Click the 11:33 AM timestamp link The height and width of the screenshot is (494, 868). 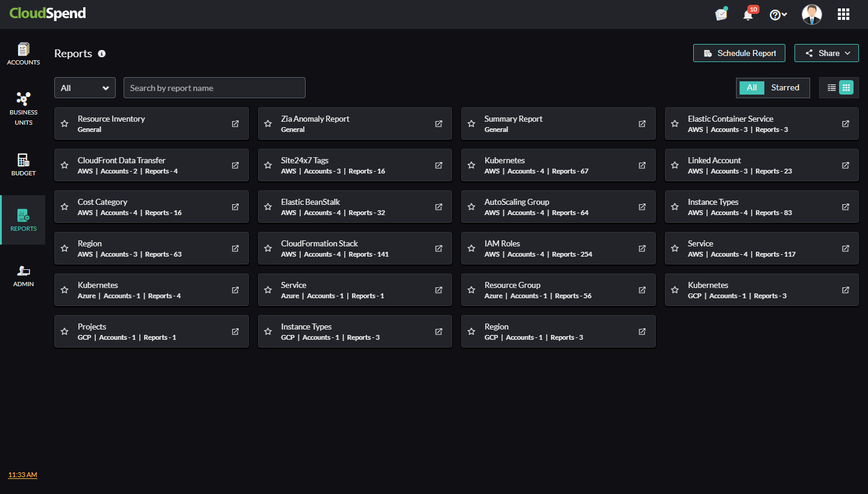click(22, 475)
